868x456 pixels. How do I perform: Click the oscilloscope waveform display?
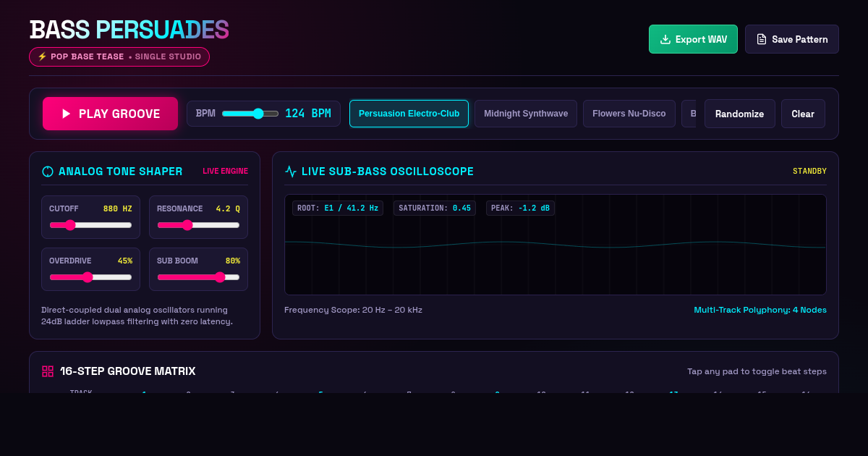point(556,245)
